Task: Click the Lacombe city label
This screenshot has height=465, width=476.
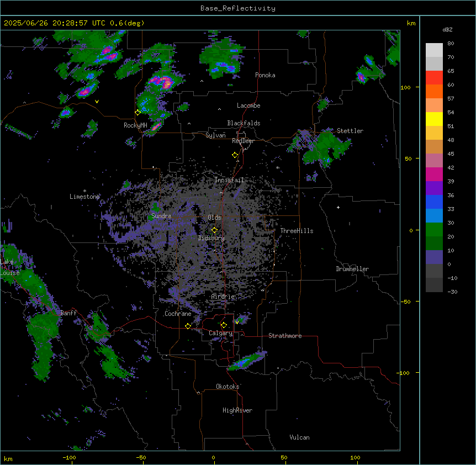Action: point(248,105)
